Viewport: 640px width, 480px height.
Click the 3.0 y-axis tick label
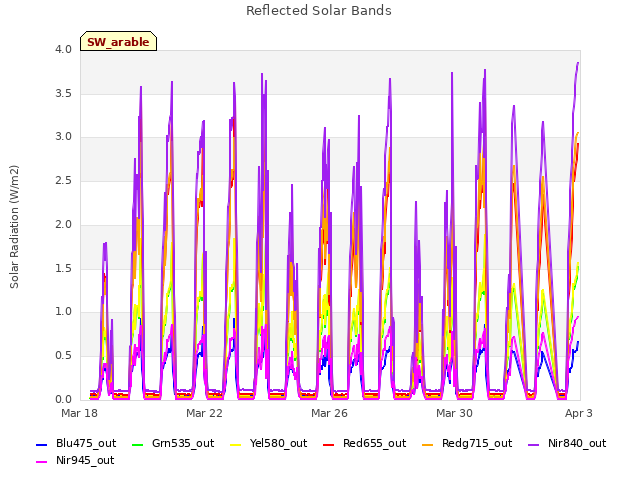pyautogui.click(x=64, y=137)
